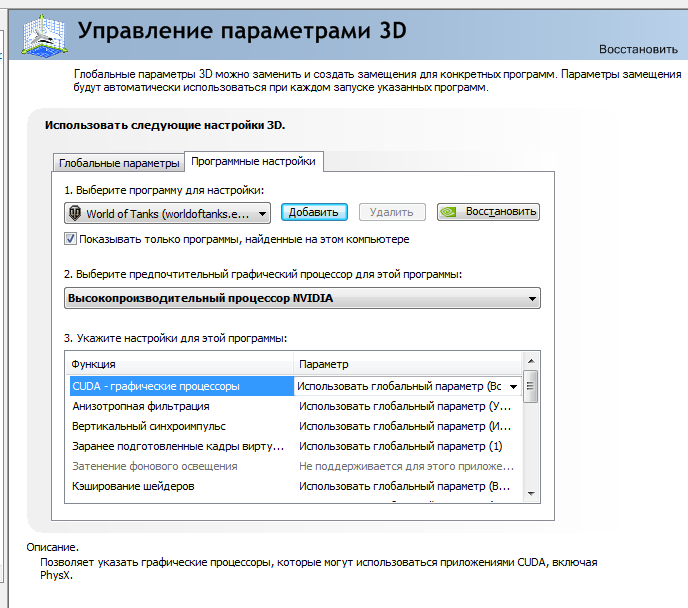Open the World of Tanks program dropdown
This screenshot has height=608, width=688.
[x=167, y=213]
